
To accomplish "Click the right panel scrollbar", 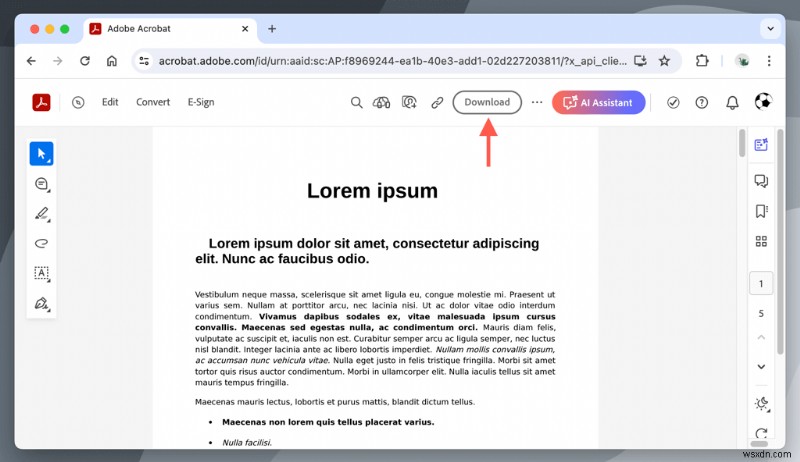I will 780,242.
